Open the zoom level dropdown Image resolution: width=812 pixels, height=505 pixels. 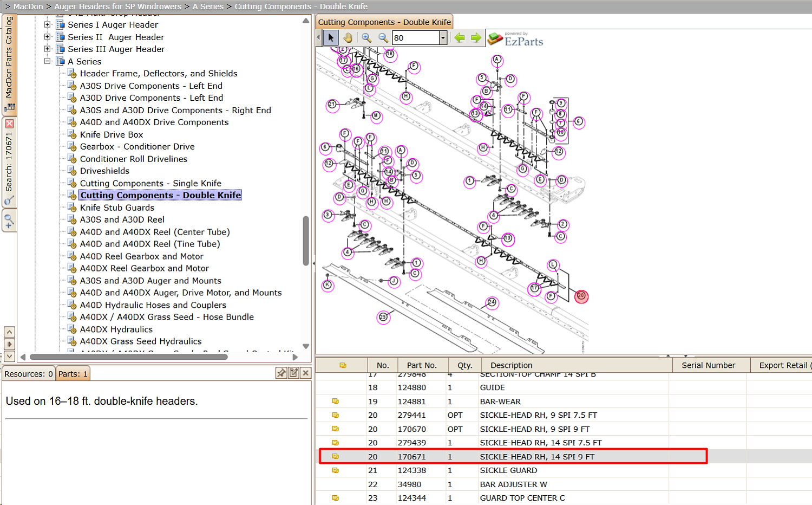tap(443, 37)
